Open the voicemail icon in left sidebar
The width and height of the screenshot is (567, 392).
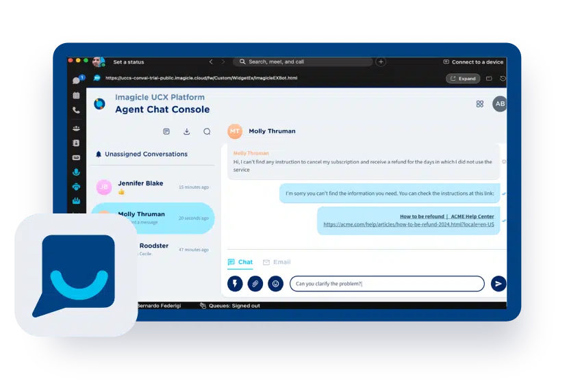tap(77, 157)
